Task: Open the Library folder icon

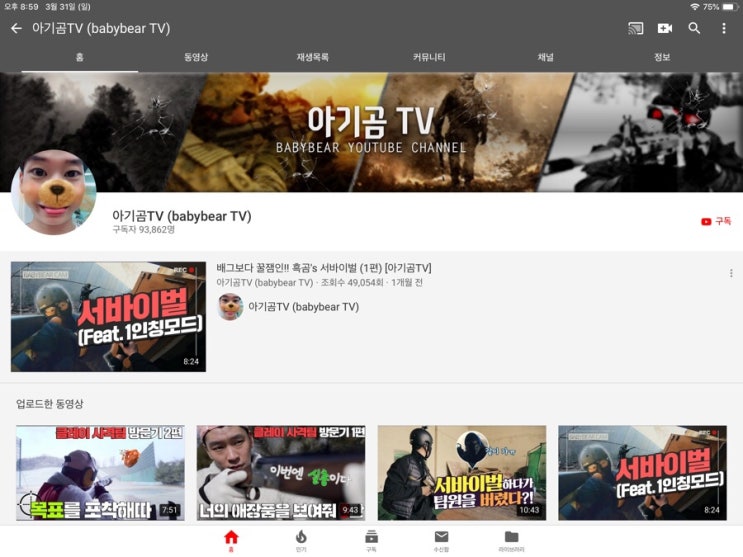Action: pyautogui.click(x=511, y=540)
